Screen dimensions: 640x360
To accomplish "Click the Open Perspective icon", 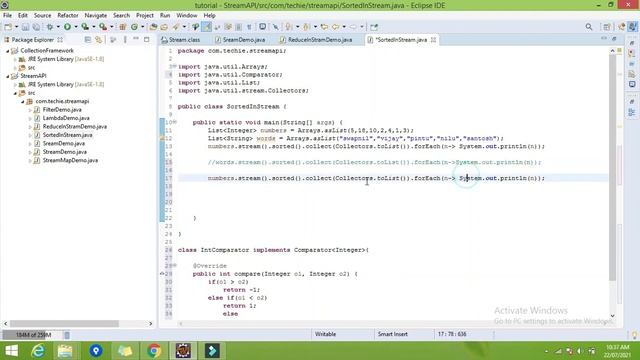I will pyautogui.click(x=607, y=27).
